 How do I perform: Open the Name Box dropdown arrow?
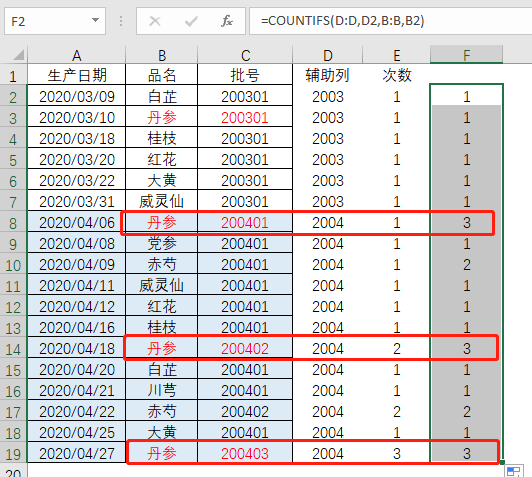[x=95, y=20]
